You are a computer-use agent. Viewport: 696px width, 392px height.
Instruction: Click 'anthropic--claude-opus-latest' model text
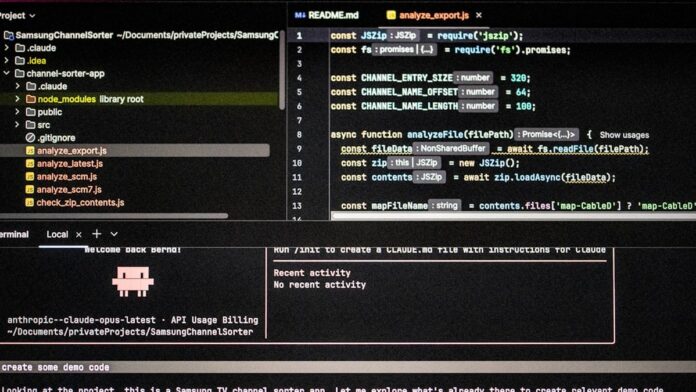(x=82, y=320)
